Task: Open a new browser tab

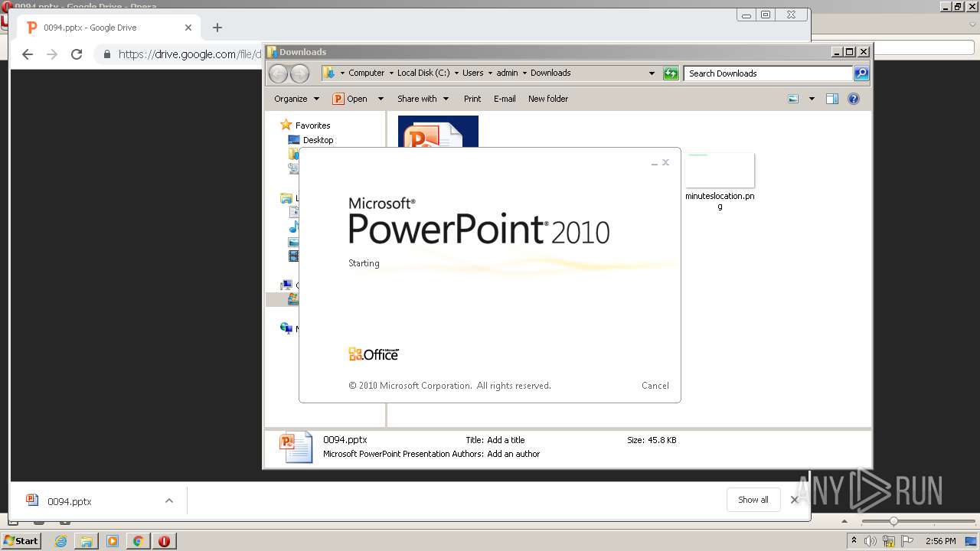Action: click(217, 28)
